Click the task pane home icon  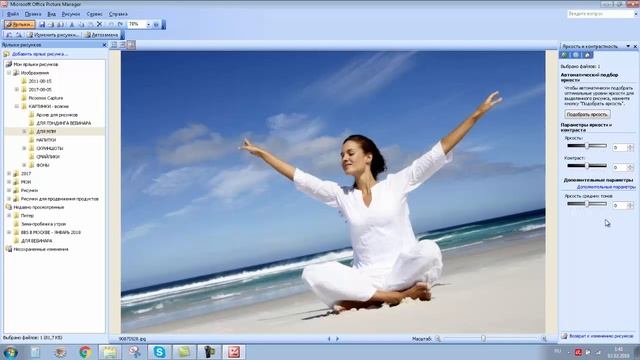point(587,55)
